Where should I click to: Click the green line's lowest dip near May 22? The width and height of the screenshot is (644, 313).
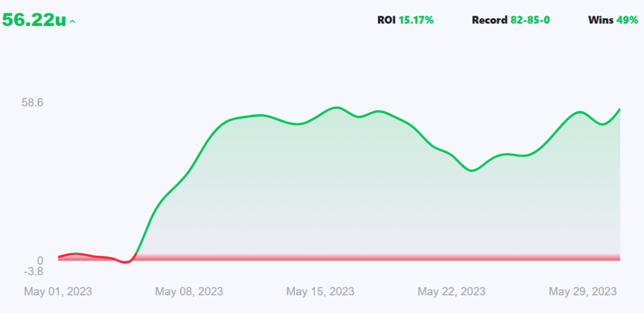pos(473,171)
